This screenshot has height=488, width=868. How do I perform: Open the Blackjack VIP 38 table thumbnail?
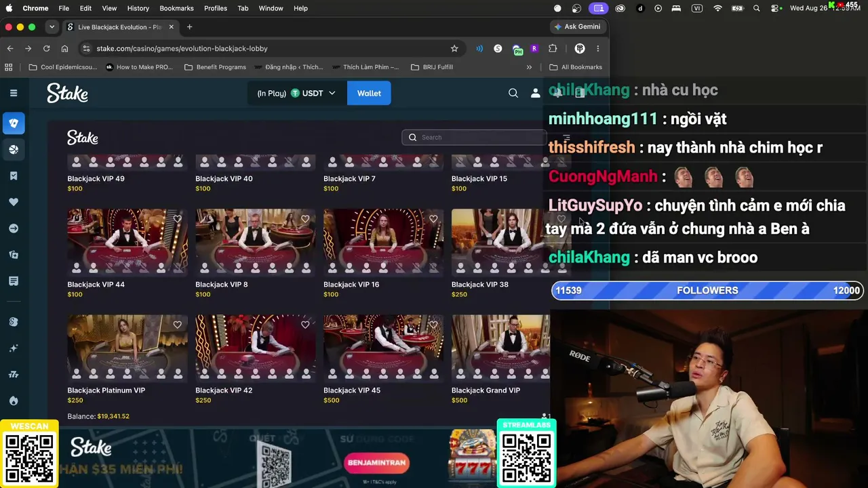point(500,242)
